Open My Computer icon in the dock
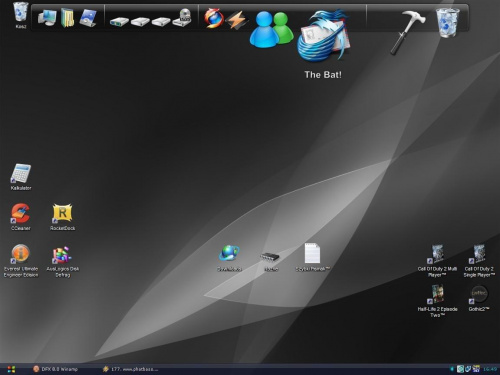The height and width of the screenshot is (375, 500). (47, 18)
